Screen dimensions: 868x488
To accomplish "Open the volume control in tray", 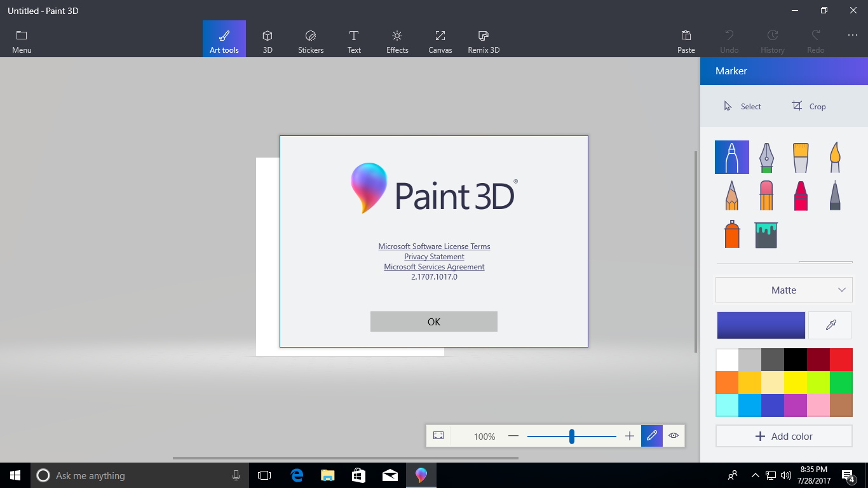I will 787,475.
